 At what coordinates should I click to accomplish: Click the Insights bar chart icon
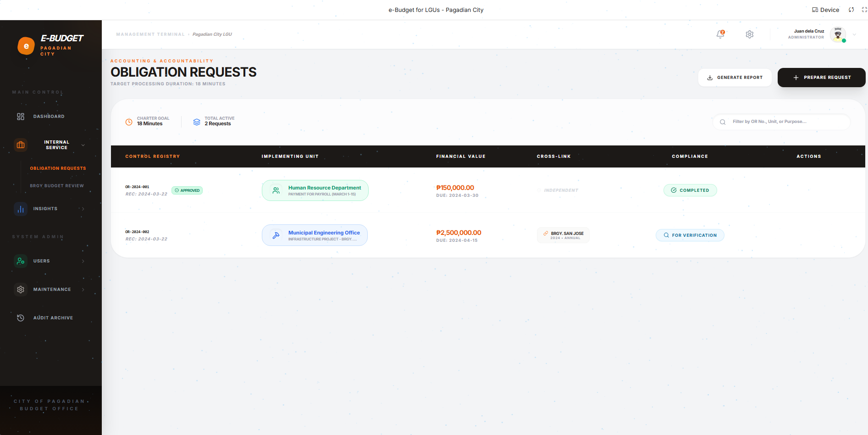pos(21,209)
